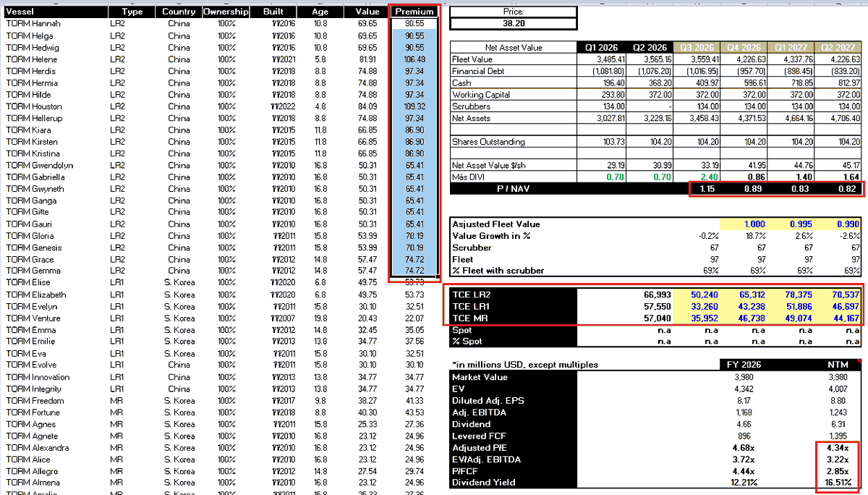Select the Asjusted Fleet Value label
Screen dimensions: 868x495
tap(496, 224)
